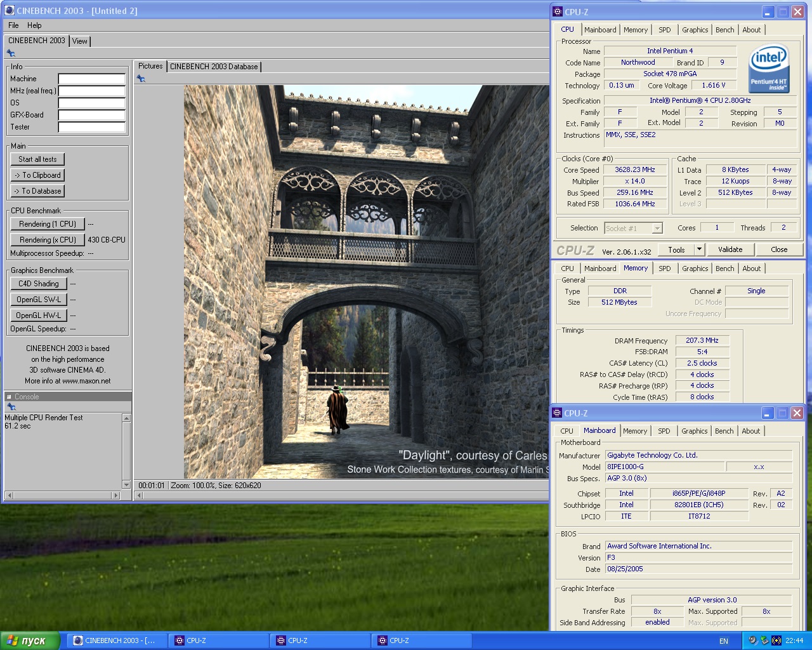812x650 pixels.
Task: Click the top CPU-Z title bar icon
Action: point(558,11)
